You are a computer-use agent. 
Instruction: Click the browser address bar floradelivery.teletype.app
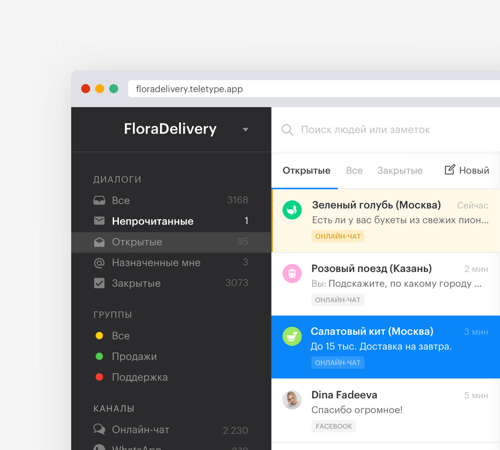click(314, 89)
